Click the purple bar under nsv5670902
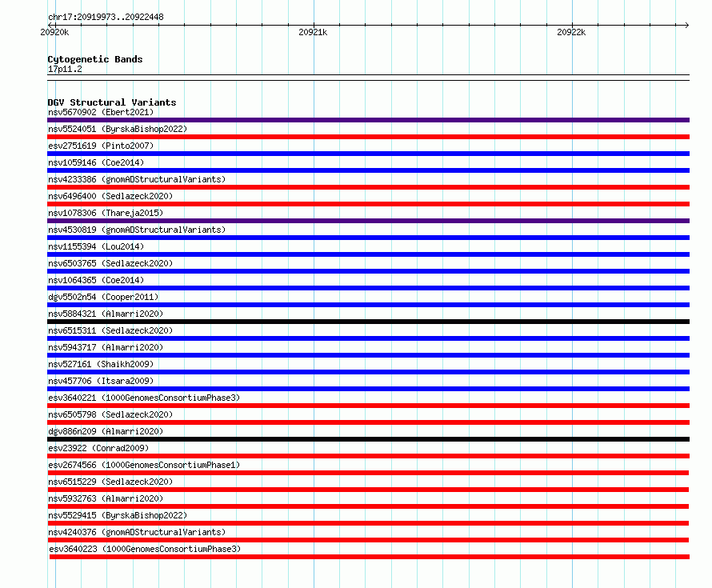 (x=368, y=120)
